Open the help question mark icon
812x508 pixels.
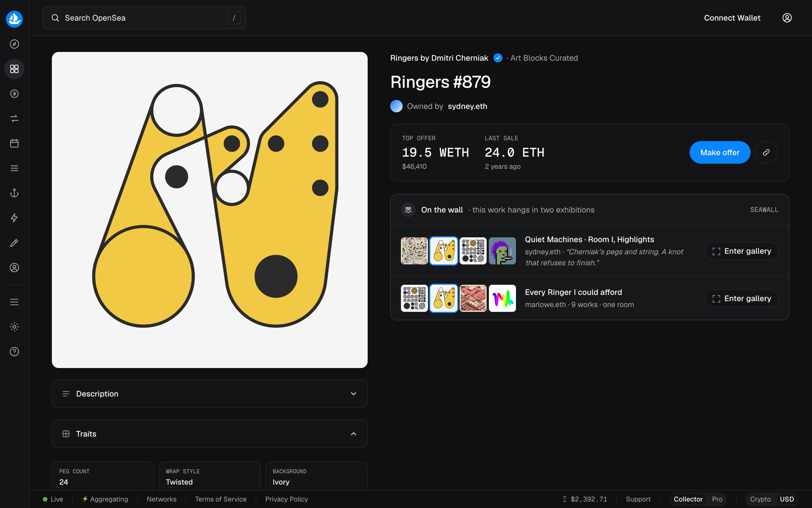click(14, 352)
